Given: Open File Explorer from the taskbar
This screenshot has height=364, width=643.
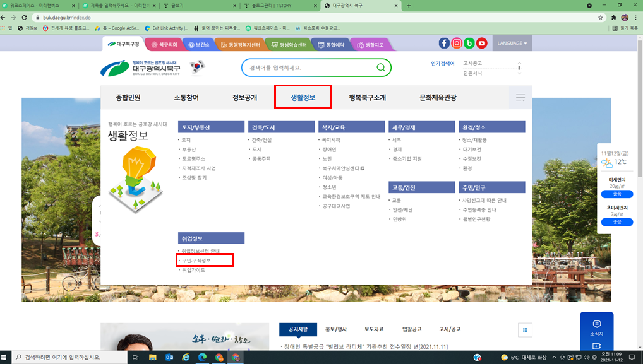Looking at the screenshot, I should (153, 358).
